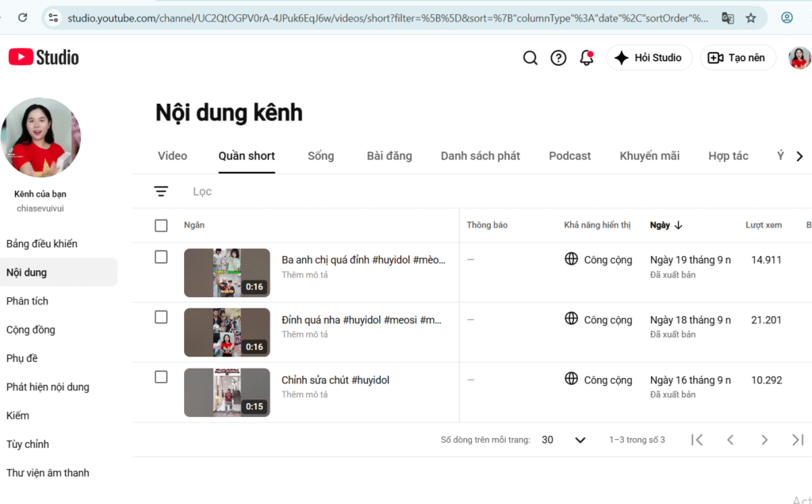Open the Podcast tab
This screenshot has height=504, width=812.
coord(569,156)
